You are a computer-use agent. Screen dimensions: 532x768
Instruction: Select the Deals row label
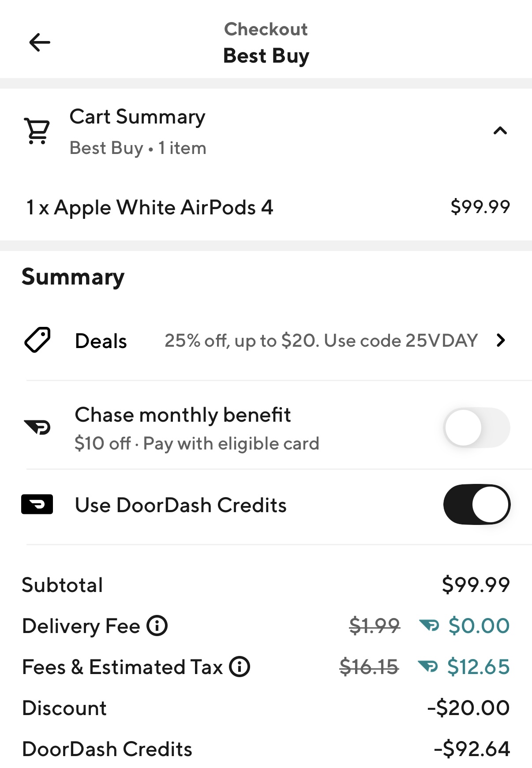click(x=101, y=341)
